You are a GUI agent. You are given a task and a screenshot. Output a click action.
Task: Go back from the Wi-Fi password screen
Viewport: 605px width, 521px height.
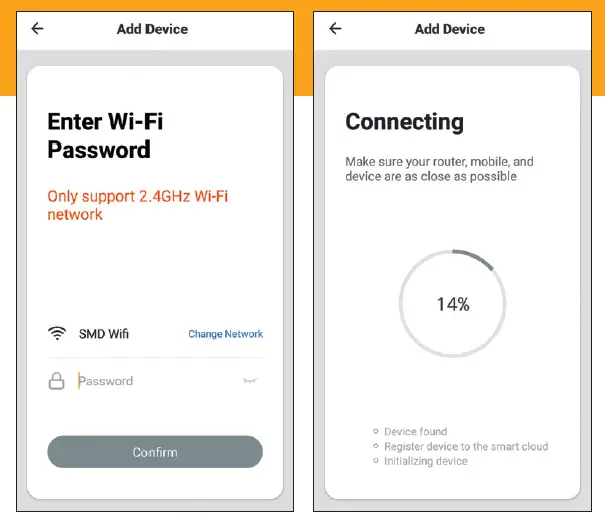pyautogui.click(x=38, y=29)
